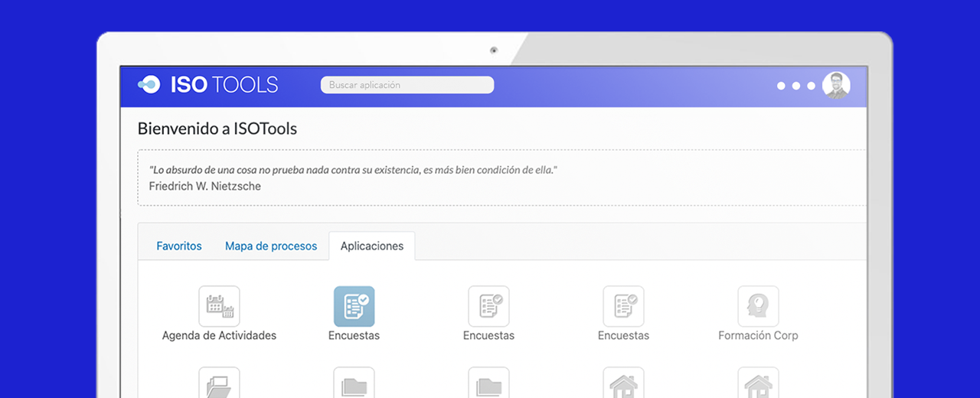Open the highlighted blue Encuestas icon
Viewport: 980px width, 398px height.
[x=354, y=306]
